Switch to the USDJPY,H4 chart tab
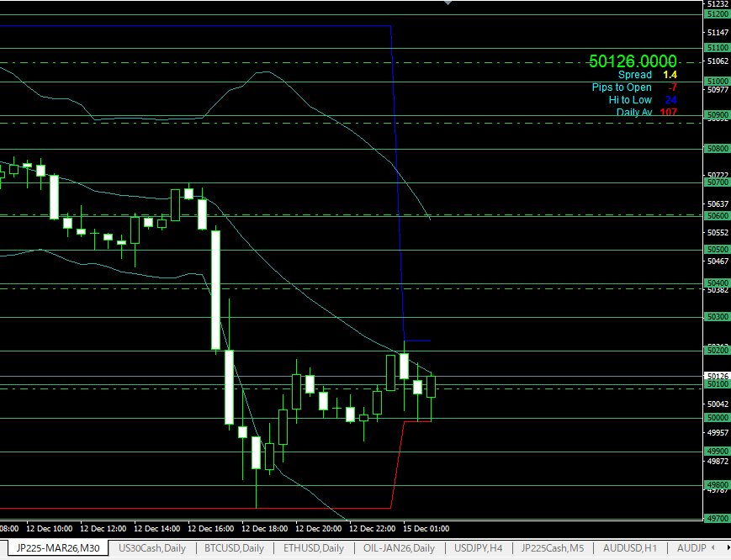 [479, 548]
